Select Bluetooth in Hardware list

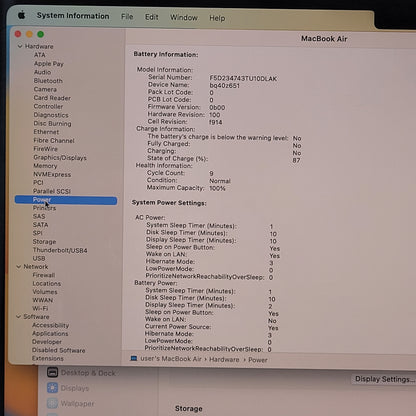[x=48, y=81]
